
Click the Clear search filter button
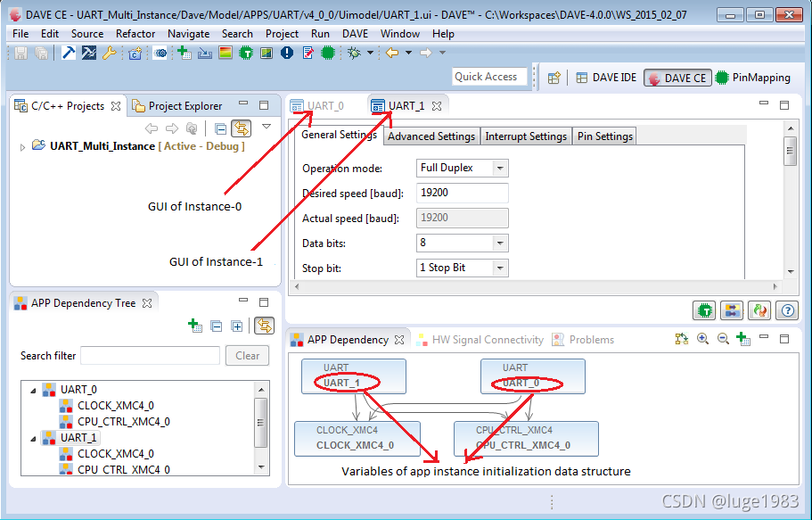coord(247,356)
